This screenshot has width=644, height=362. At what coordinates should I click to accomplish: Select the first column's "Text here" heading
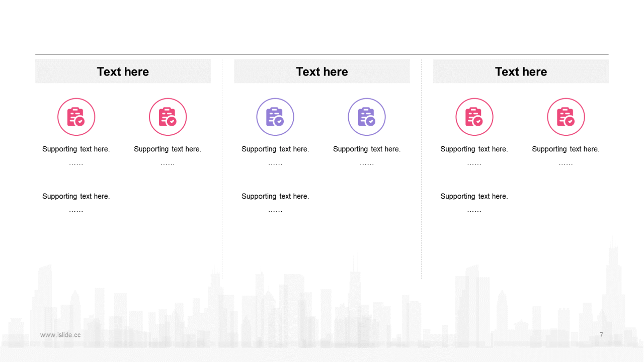tap(123, 72)
